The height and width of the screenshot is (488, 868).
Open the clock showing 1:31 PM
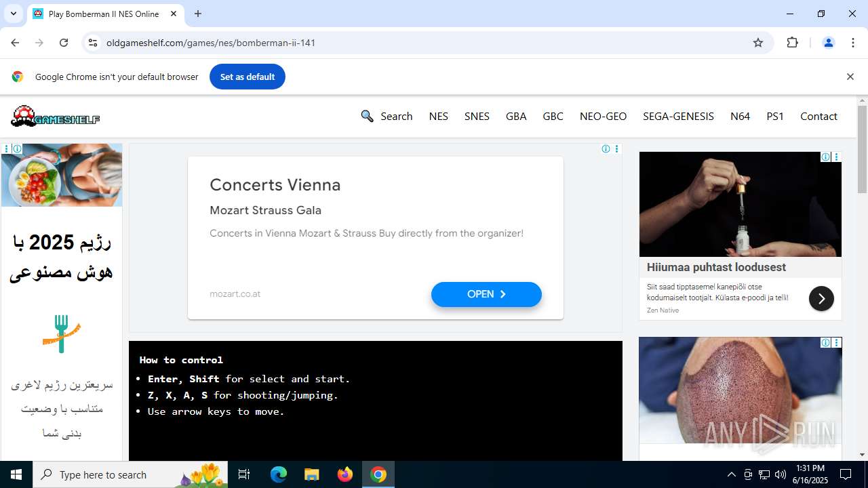[810, 474]
